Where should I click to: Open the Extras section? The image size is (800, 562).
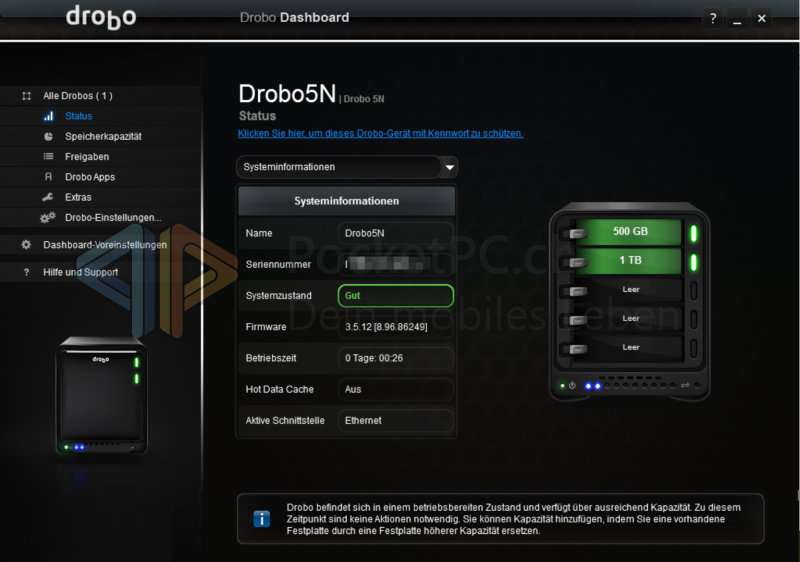(78, 197)
